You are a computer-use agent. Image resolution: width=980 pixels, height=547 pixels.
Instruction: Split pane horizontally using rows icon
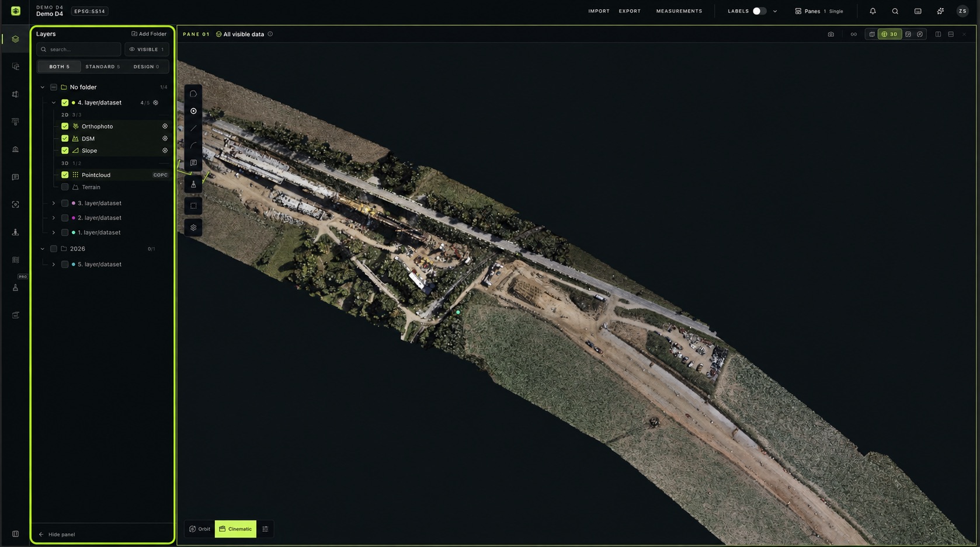[x=951, y=34]
